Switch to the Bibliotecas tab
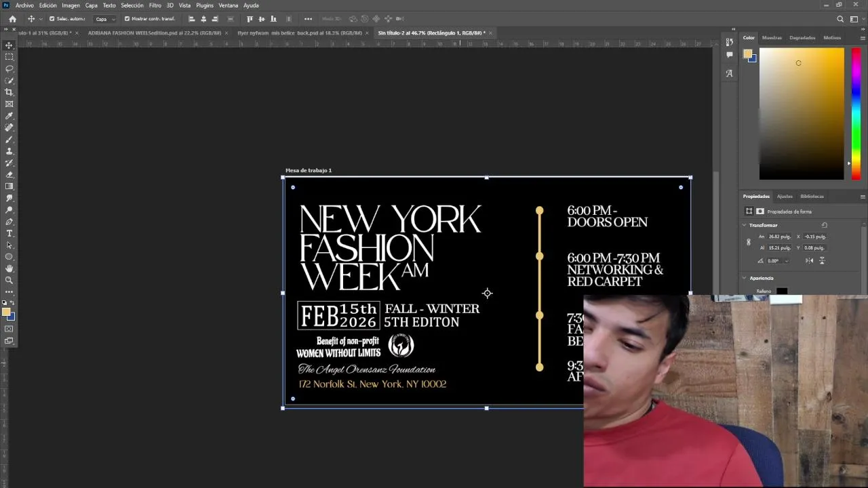Screen dimensions: 868x488 (x=812, y=197)
